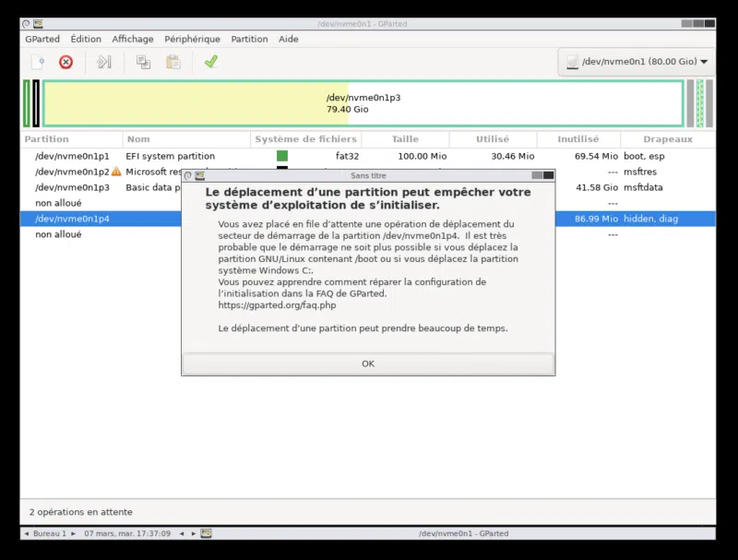The width and height of the screenshot is (738, 560).
Task: Click the Bureau 1 desktop label
Action: coord(50,533)
